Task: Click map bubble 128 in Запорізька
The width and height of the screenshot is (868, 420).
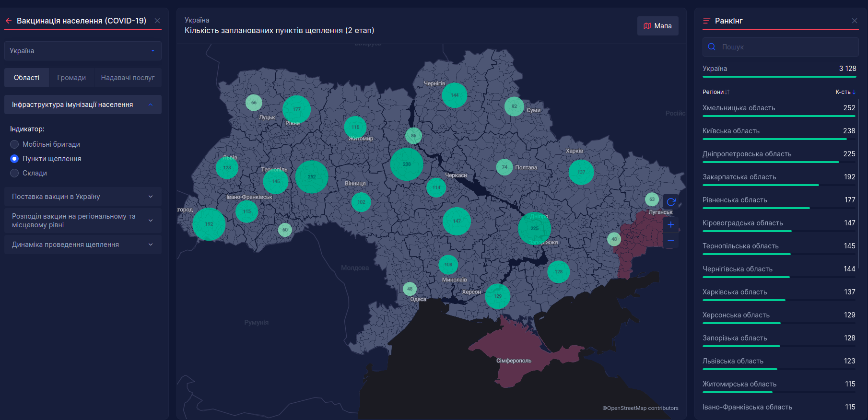Action: [x=559, y=272]
